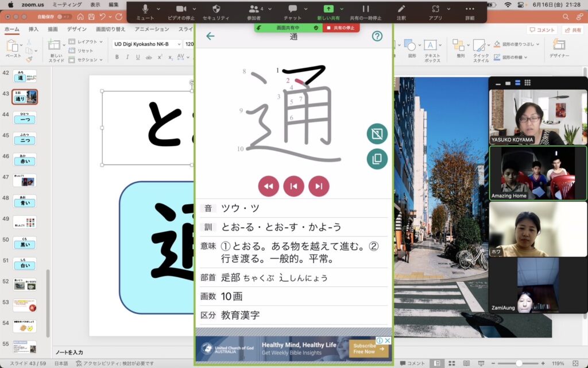Screen dimensions: 588x368
Task: Open Zoom security shield options
Action: tap(216, 12)
